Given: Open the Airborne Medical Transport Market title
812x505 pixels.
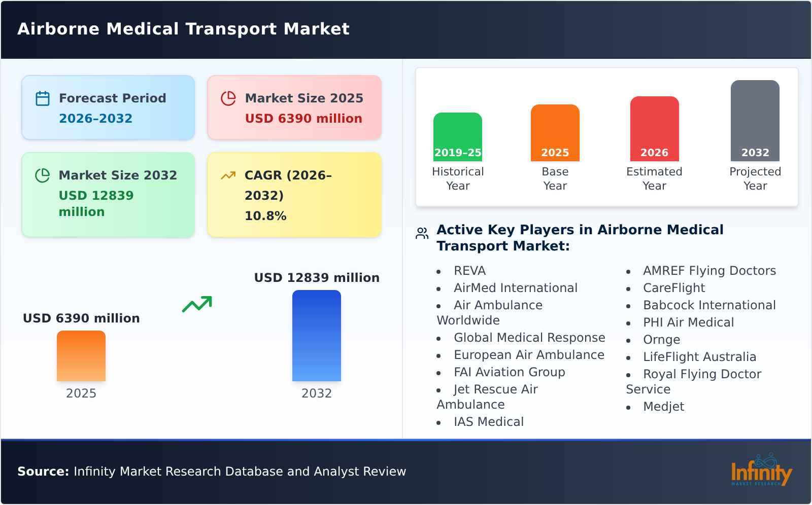Looking at the screenshot, I should pyautogui.click(x=183, y=29).
